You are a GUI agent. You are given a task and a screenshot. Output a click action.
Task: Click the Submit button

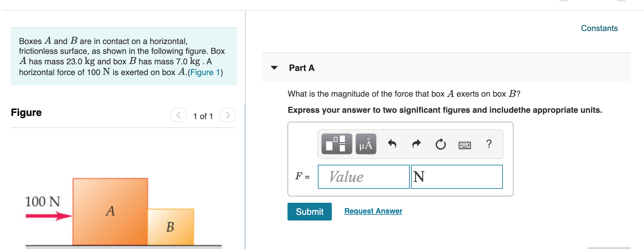(x=309, y=212)
